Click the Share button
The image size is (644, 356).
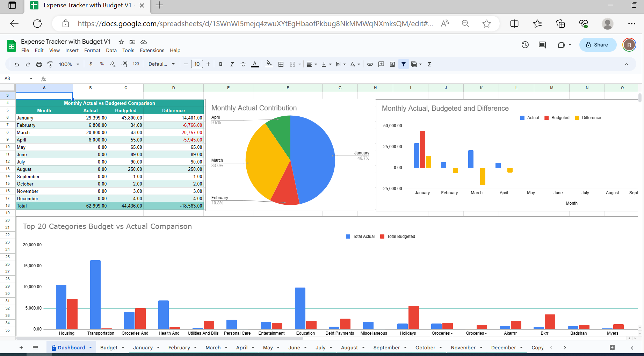pyautogui.click(x=598, y=45)
